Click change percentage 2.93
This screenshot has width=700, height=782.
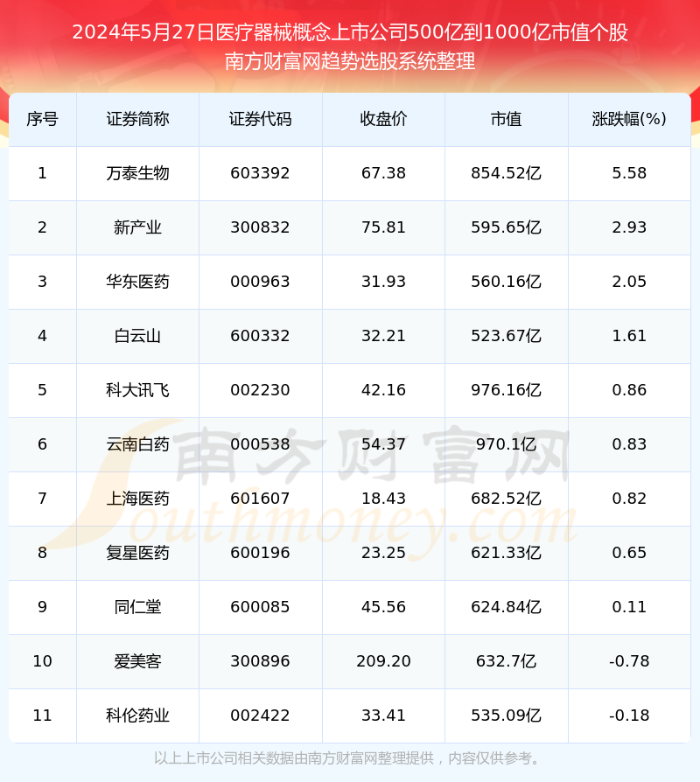(629, 227)
